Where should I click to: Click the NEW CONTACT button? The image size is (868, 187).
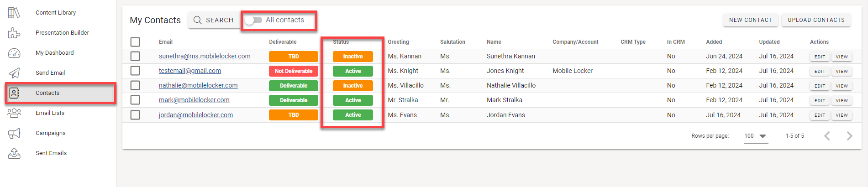[751, 20]
